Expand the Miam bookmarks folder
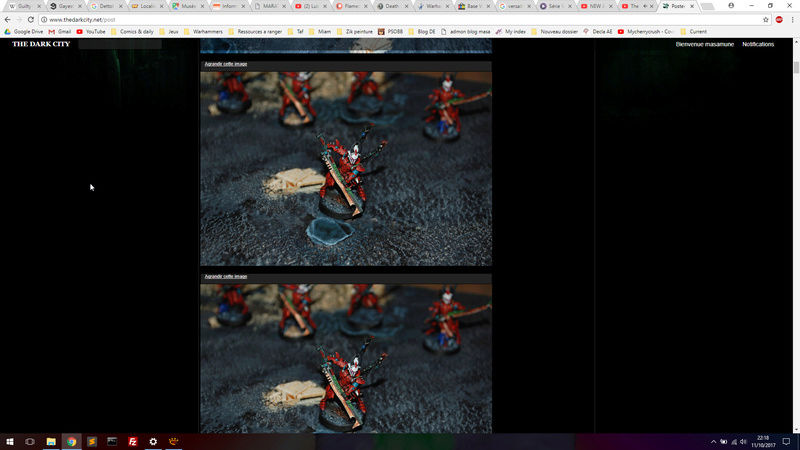The width and height of the screenshot is (800, 450). point(320,32)
